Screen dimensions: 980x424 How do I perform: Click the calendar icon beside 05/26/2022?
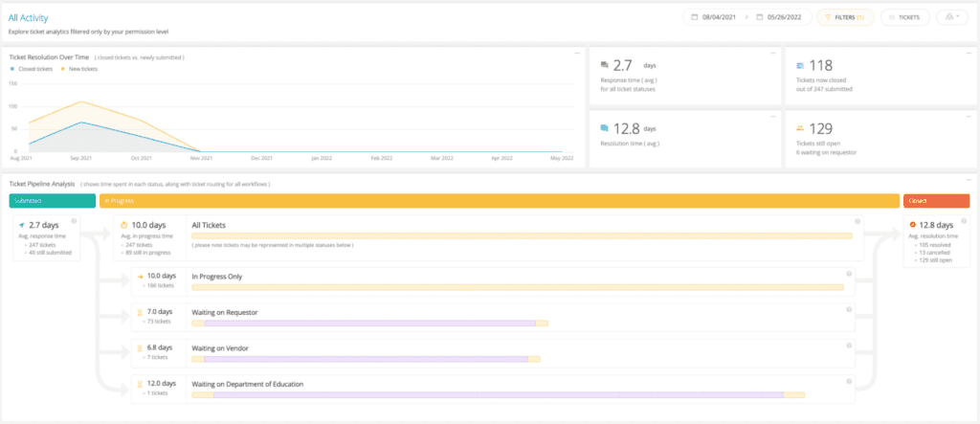tap(758, 17)
